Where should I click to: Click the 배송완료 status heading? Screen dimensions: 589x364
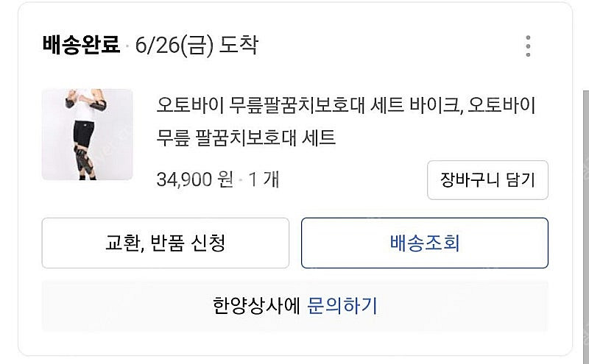click(x=81, y=46)
